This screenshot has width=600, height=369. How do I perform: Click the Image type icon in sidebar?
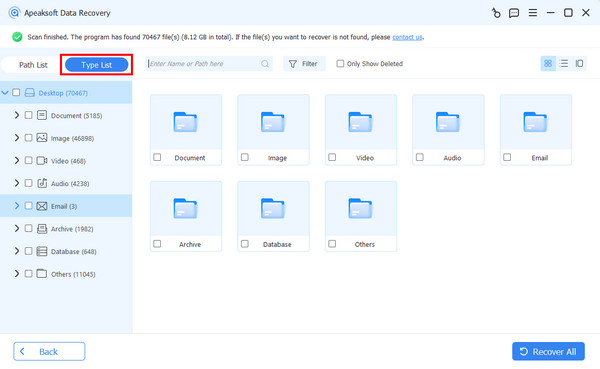point(42,138)
